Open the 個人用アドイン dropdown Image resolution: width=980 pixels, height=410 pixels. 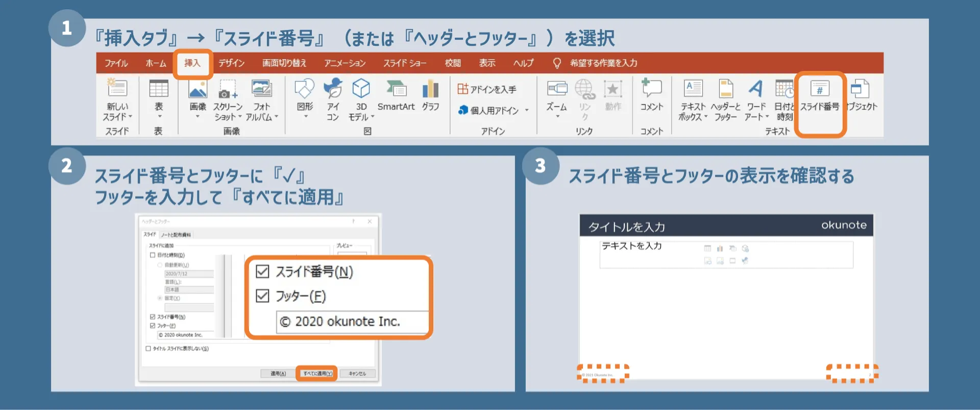pos(526,110)
